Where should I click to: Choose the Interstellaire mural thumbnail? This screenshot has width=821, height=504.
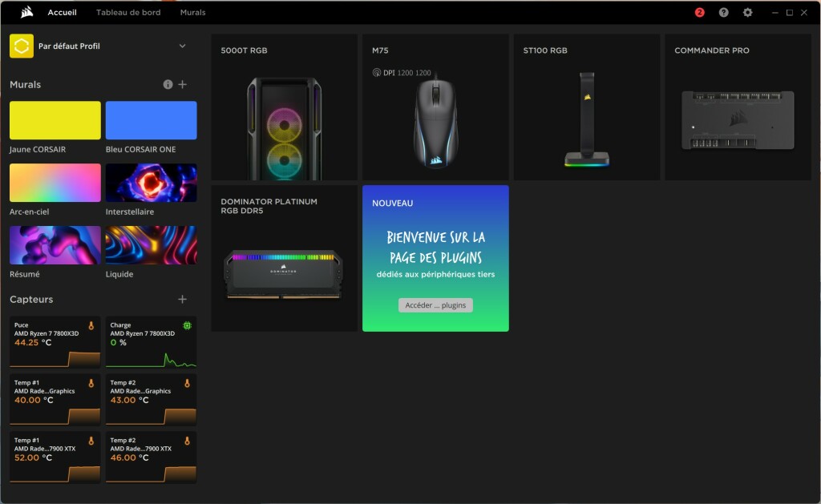(151, 183)
